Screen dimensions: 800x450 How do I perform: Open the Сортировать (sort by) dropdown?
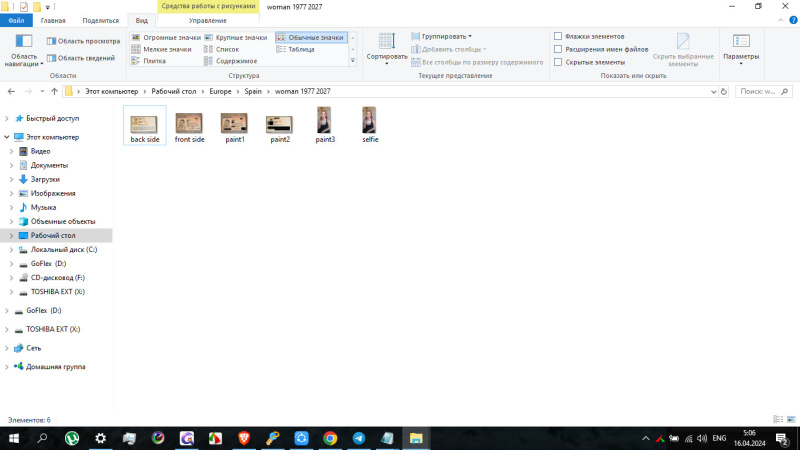click(386, 45)
